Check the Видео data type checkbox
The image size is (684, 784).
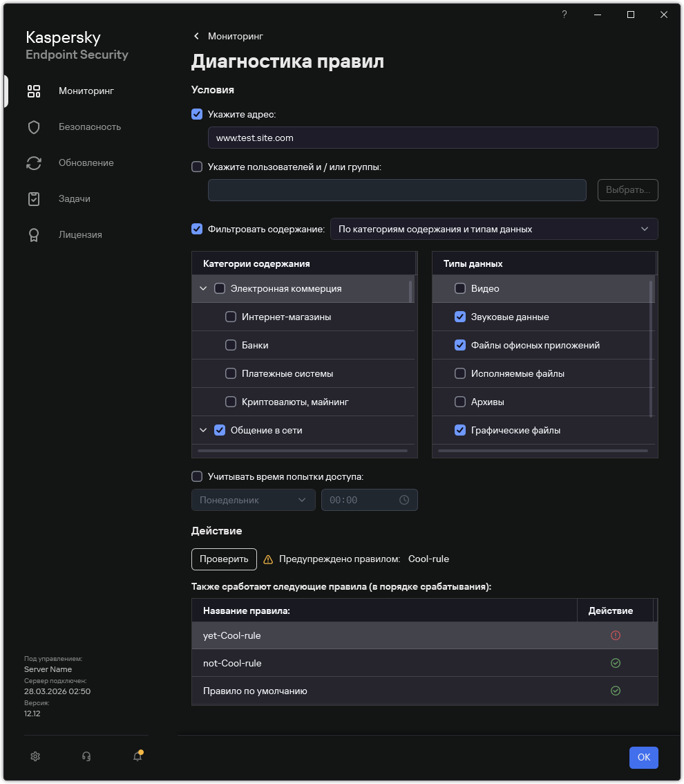pos(460,288)
